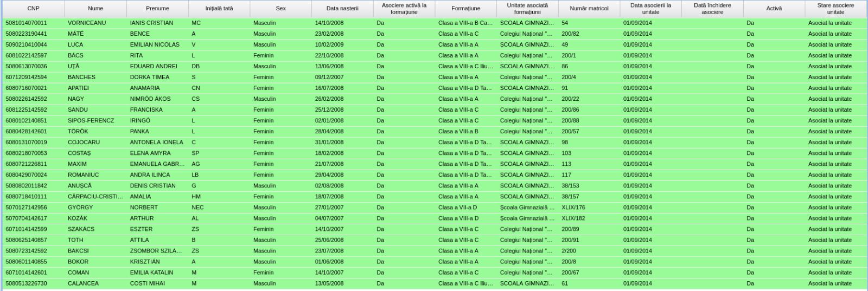Viewport: 868px width, 291px height.
Task: Click the first name EMILIA KATALIN
Action: (151, 273)
